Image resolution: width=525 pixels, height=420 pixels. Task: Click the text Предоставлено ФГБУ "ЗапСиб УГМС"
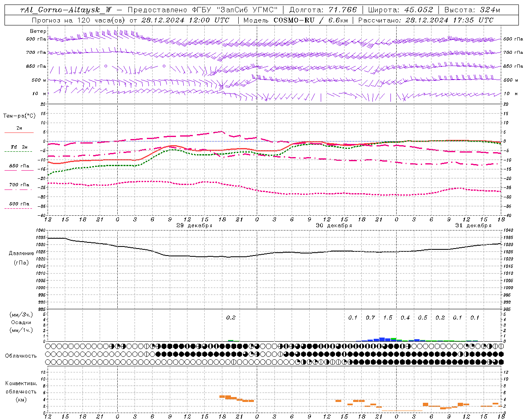click(x=203, y=10)
